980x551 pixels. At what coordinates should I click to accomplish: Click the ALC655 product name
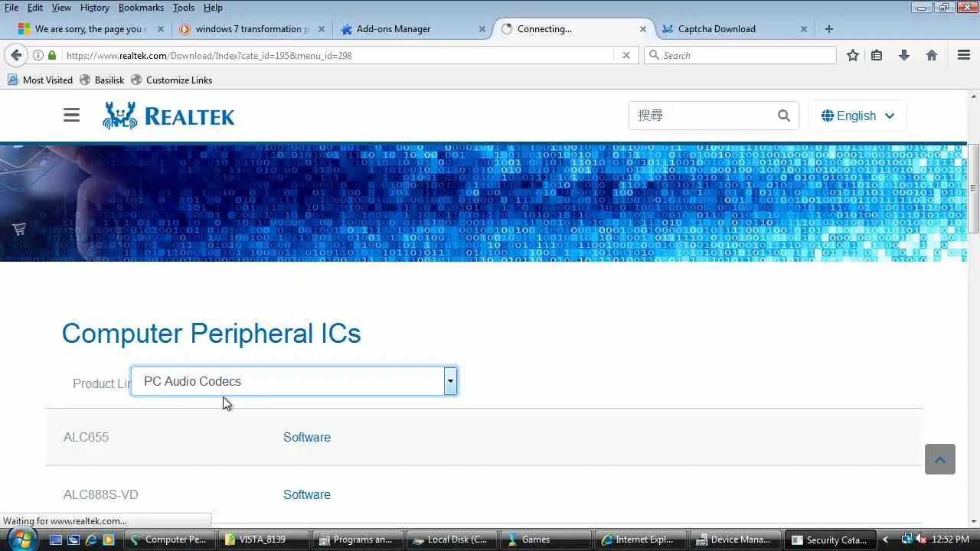[86, 437]
